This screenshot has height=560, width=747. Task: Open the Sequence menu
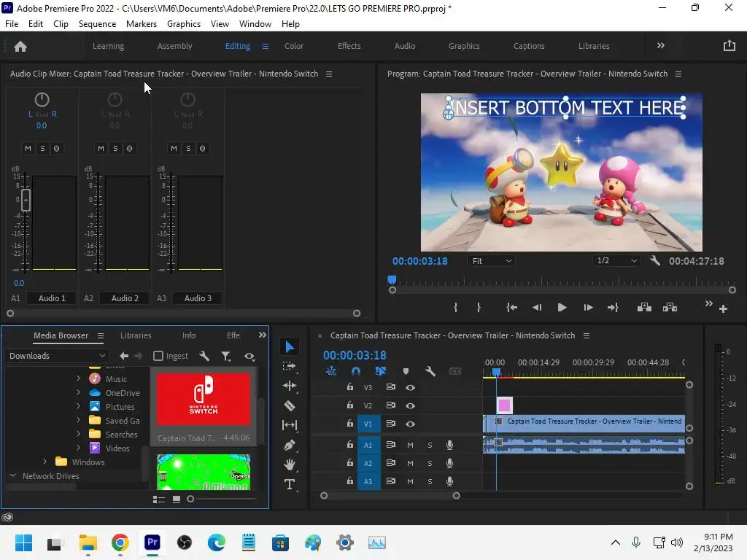coord(97,23)
